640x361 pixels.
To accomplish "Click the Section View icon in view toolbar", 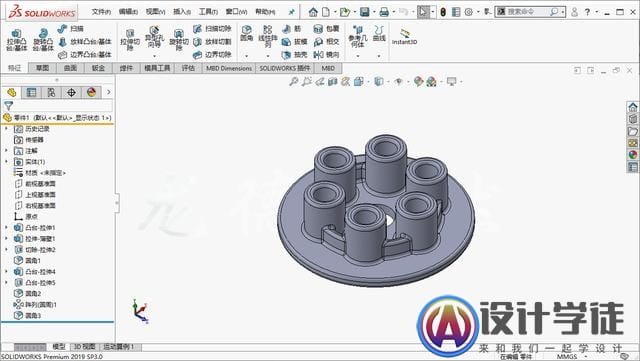I will (333, 82).
